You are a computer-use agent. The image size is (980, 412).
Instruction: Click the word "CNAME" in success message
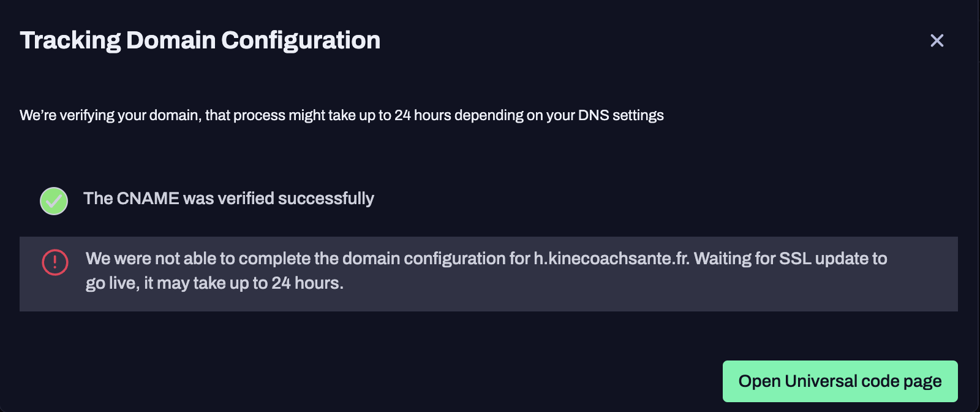tap(148, 199)
